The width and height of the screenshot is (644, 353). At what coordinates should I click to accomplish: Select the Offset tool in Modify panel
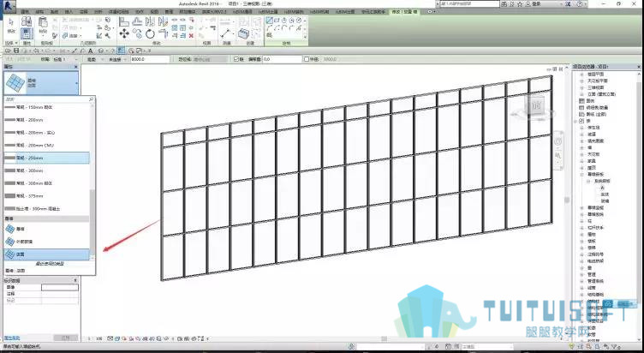[137, 21]
